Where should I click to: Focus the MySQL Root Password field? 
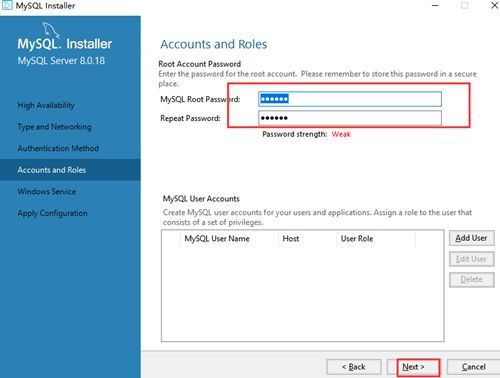350,99
